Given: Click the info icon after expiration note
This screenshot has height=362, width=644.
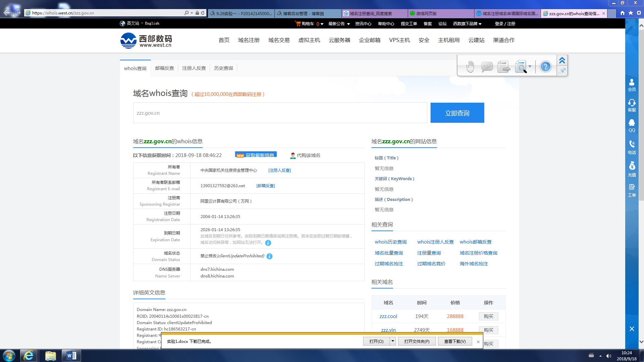Looking at the screenshot, I should [268, 243].
